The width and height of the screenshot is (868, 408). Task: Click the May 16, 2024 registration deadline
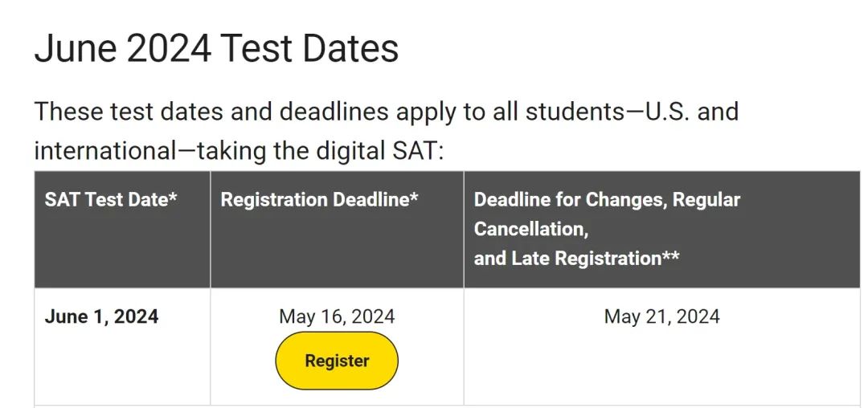337,316
